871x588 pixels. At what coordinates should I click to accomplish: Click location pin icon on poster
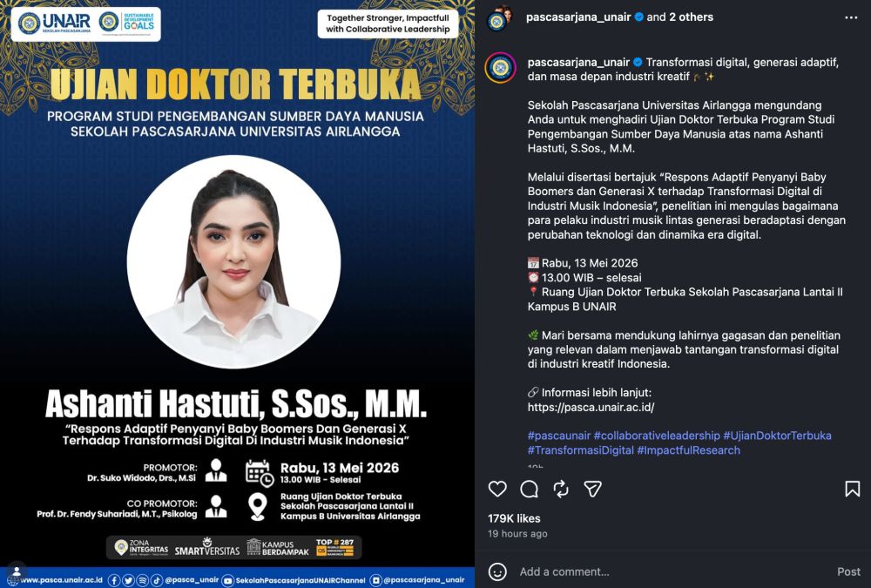[257, 506]
